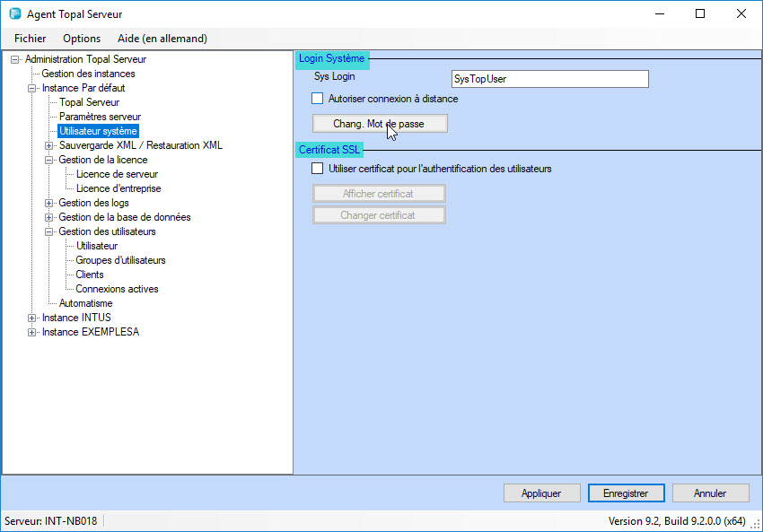Click the Appliquer button
Screen dimensions: 763x532
point(541,493)
